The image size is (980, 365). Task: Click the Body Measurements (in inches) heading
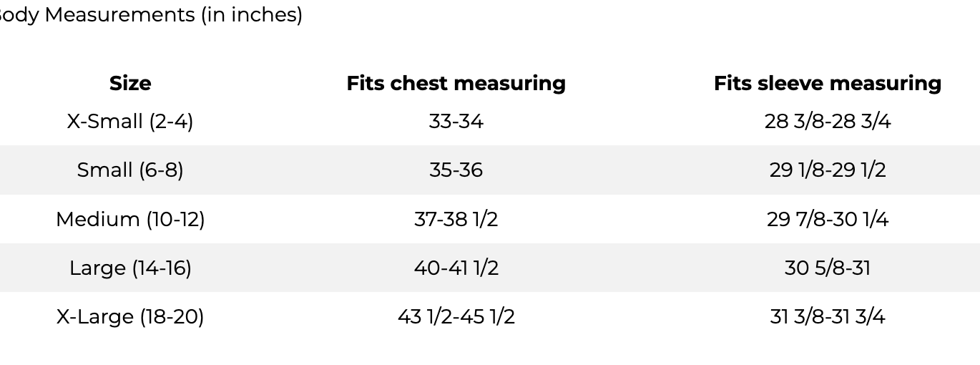[150, 15]
